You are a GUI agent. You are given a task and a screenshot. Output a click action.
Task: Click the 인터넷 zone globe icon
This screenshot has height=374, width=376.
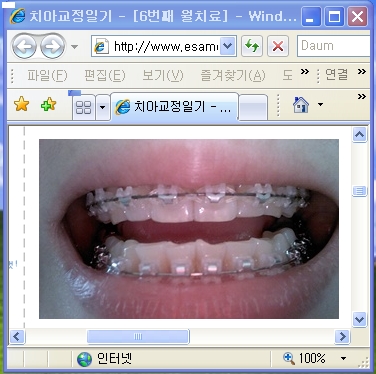coord(84,359)
